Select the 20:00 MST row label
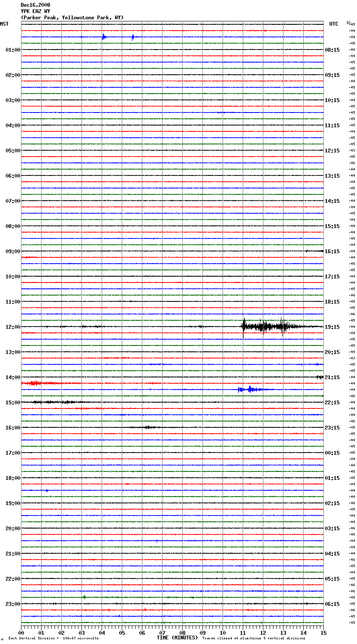Screen dimensions: 357x644 [13, 529]
